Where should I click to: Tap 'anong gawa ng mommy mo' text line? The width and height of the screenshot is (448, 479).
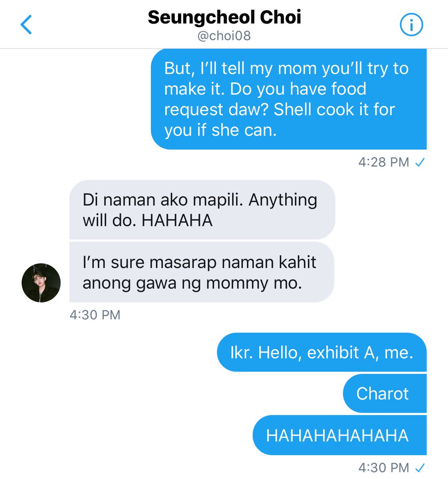192,283
